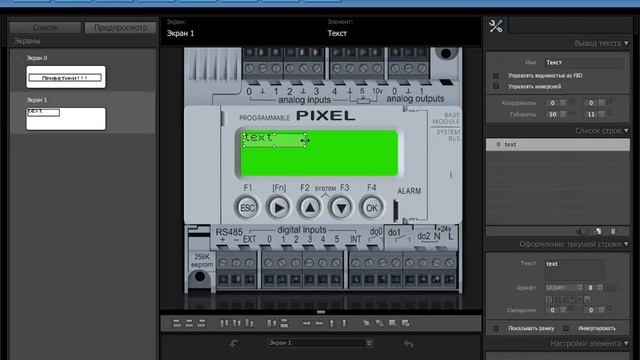Viewport: 640px width, 360px height.
Task: Select the Экран 1 thumbnail
Action: pyautogui.click(x=66, y=119)
